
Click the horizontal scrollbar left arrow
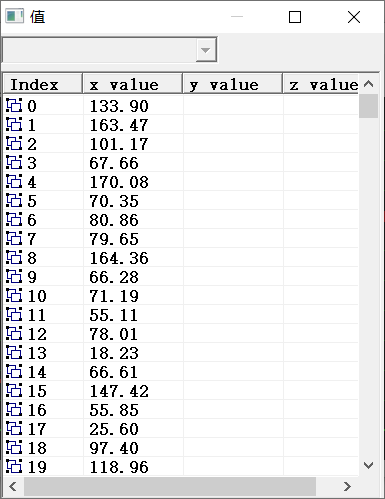(x=13, y=486)
